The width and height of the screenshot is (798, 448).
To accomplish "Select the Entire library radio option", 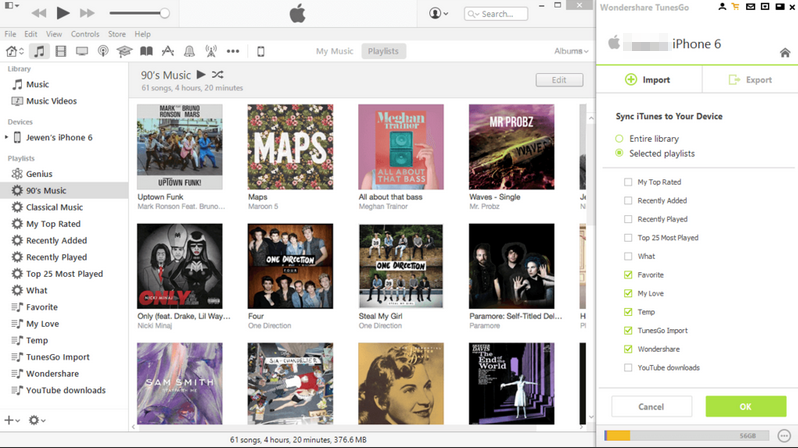I will pyautogui.click(x=620, y=137).
